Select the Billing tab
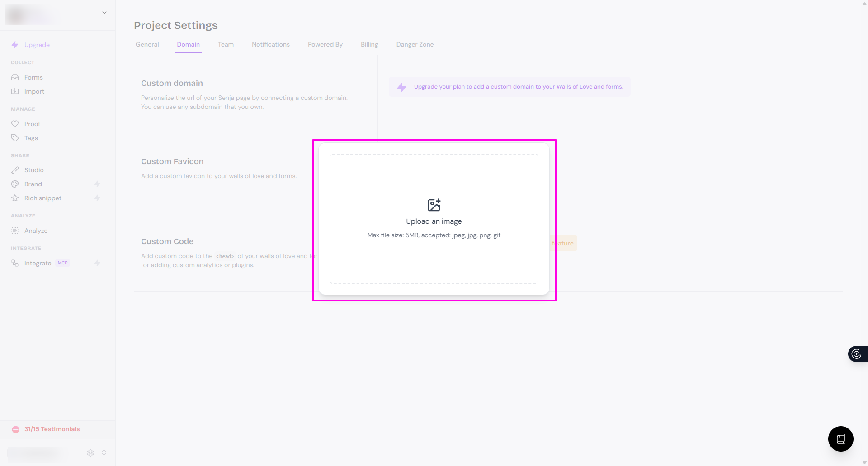 click(x=369, y=44)
